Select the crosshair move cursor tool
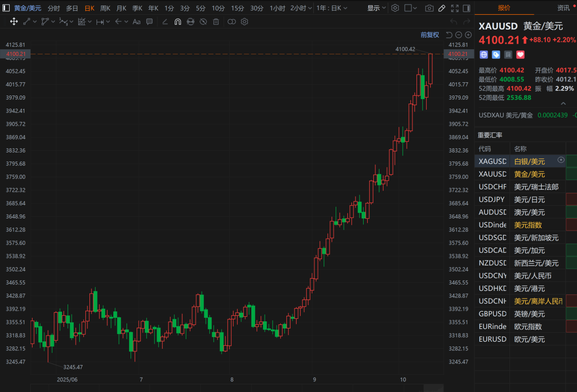This screenshot has height=392, width=577. 14,22
